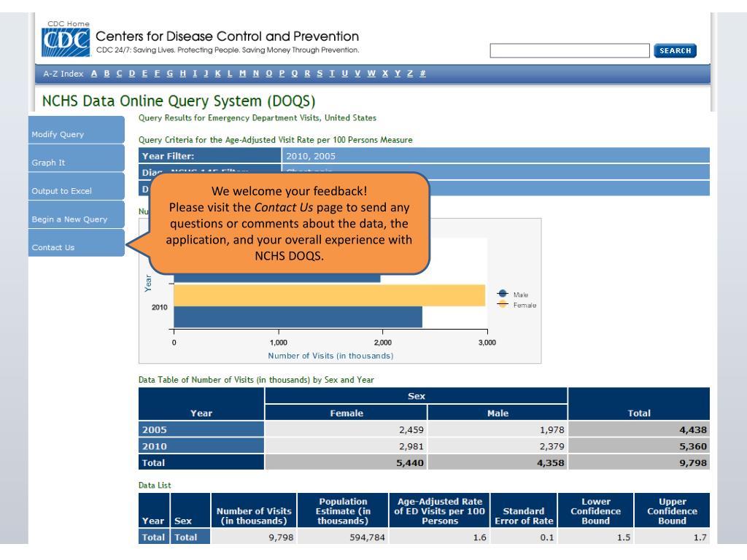Open A-Z Index letter K
This screenshot has height=560, width=747.
click(217, 74)
